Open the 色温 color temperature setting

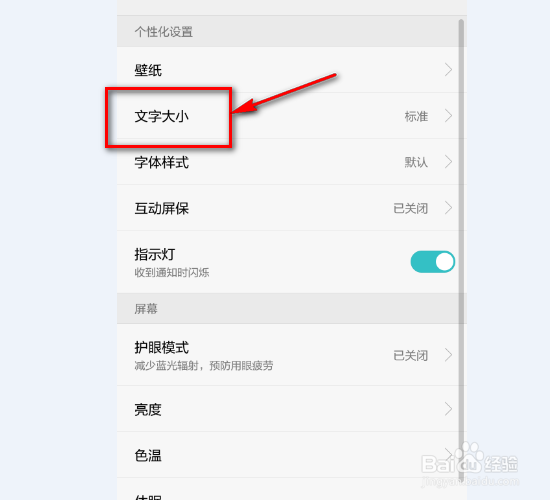[x=292, y=455]
